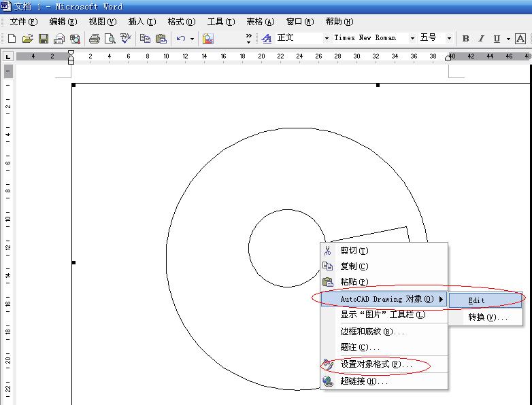
Task: Undo the last action
Action: coord(181,39)
